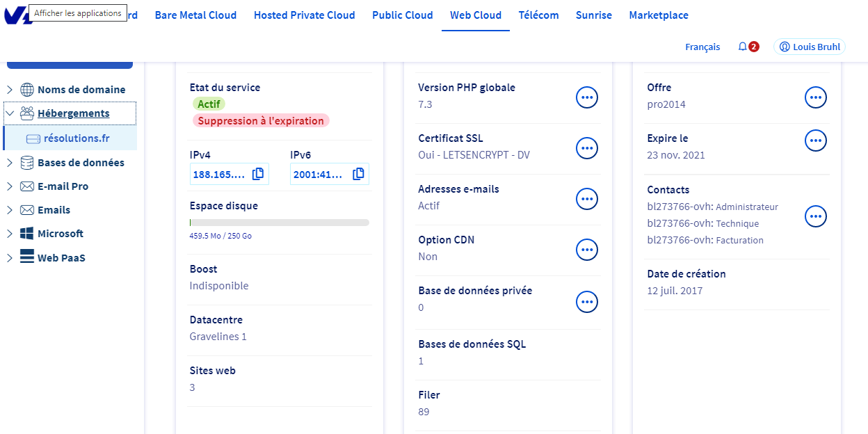The image size is (868, 434).
Task: Expand Noms de domaine in sidebar
Action: [x=10, y=90]
